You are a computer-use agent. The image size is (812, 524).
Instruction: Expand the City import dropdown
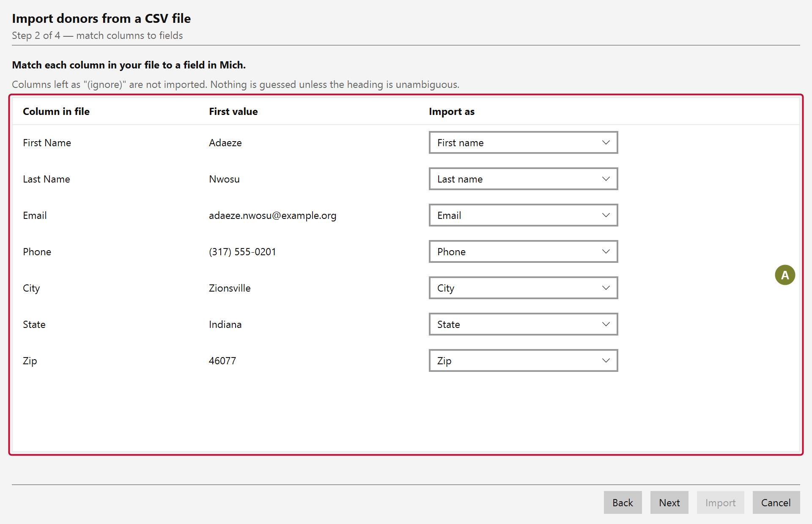point(523,288)
